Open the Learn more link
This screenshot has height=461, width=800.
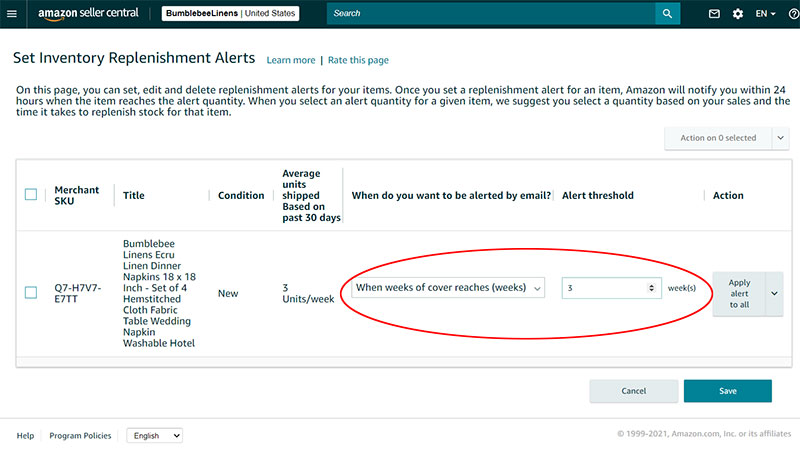[x=291, y=60]
